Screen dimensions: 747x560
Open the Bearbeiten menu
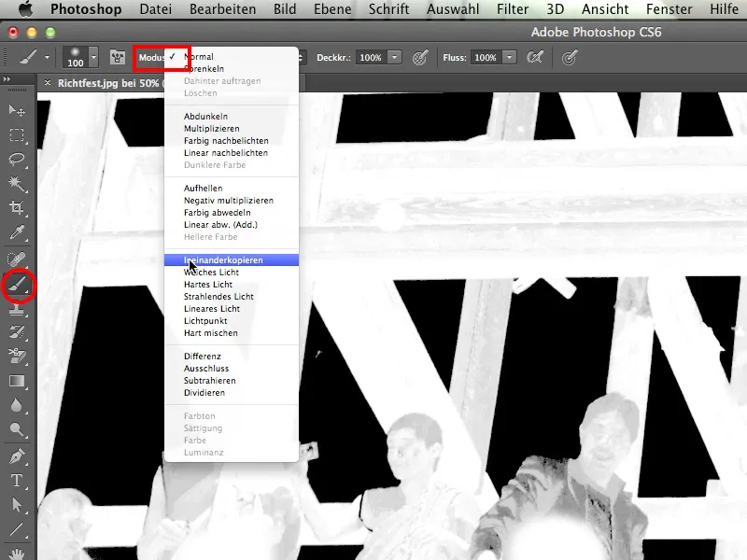click(x=222, y=9)
